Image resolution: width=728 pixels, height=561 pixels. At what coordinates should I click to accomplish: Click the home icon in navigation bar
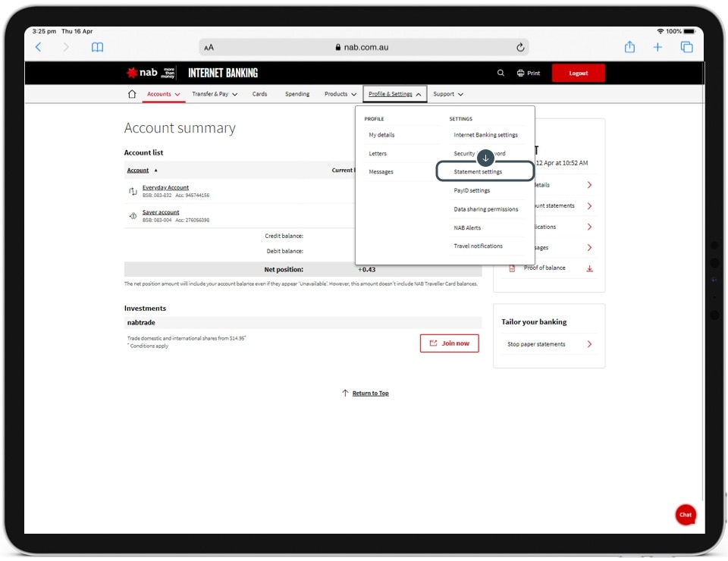pyautogui.click(x=132, y=94)
